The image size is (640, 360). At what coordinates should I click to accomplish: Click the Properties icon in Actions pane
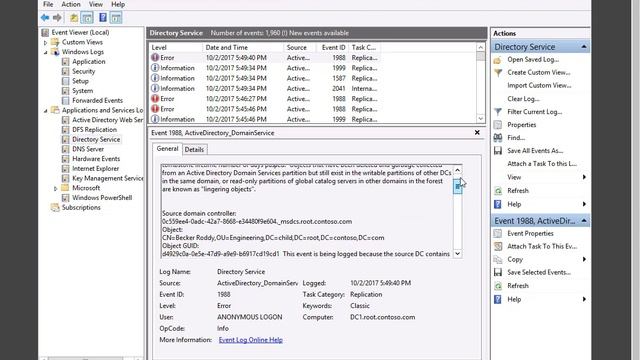point(498,125)
